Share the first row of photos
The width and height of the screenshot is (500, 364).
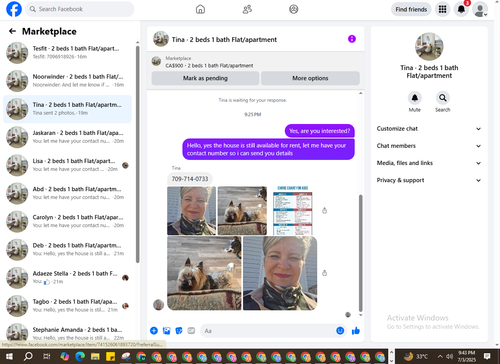point(324,210)
